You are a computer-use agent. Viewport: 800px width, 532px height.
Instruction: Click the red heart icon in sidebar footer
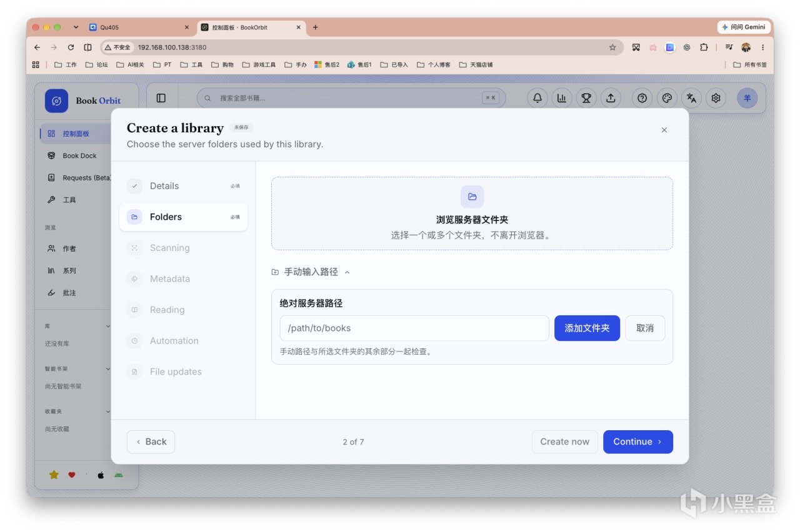[x=72, y=475]
